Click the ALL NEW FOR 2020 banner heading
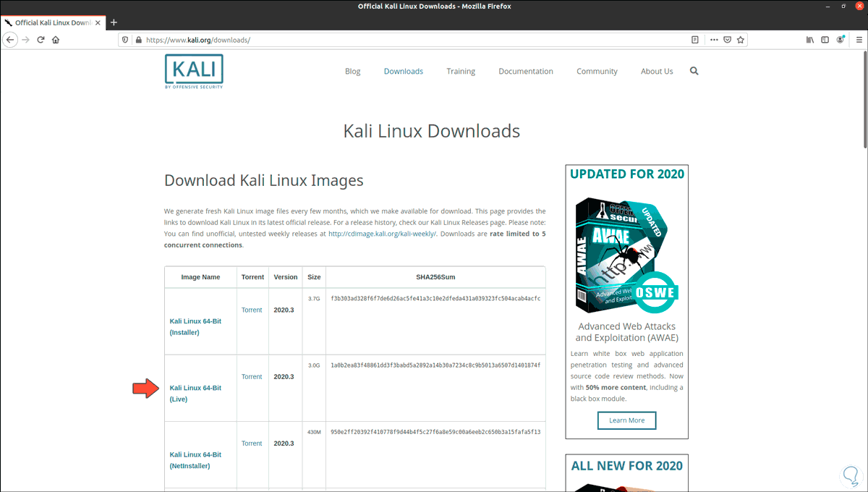The image size is (868, 492). [x=626, y=465]
